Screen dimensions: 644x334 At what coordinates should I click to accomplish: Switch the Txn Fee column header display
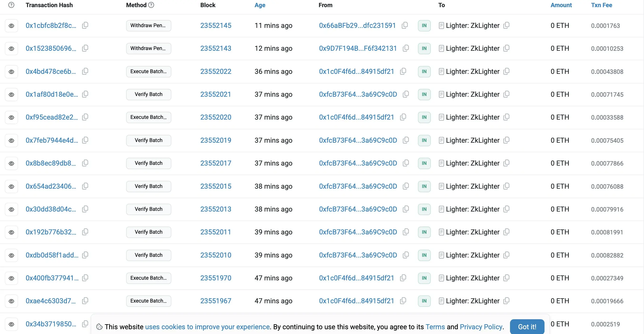601,5
